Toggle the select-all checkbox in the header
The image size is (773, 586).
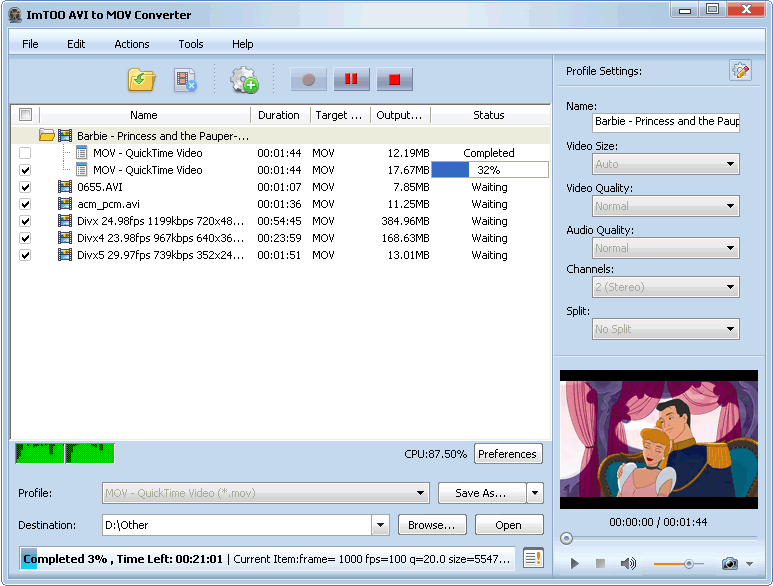[25, 115]
